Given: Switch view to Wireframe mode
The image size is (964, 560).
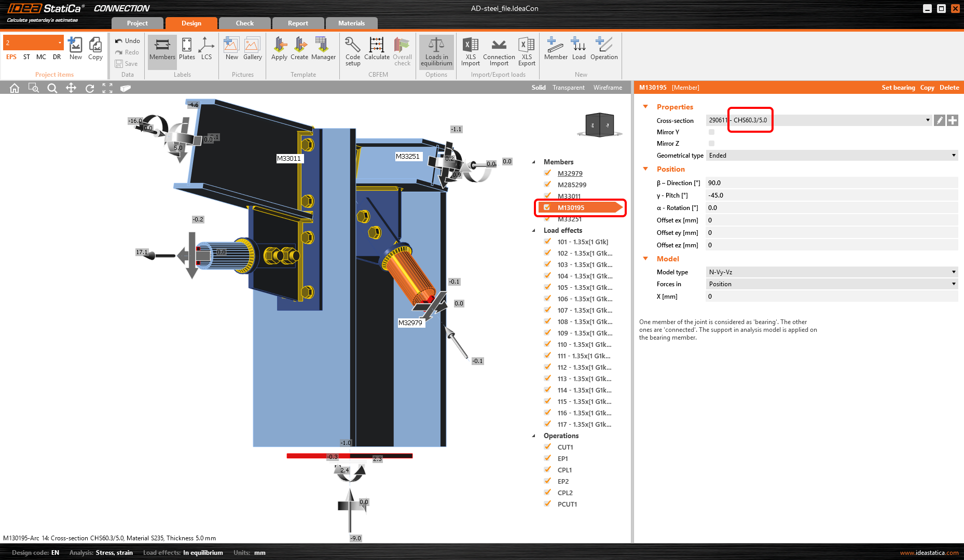Looking at the screenshot, I should 608,88.
